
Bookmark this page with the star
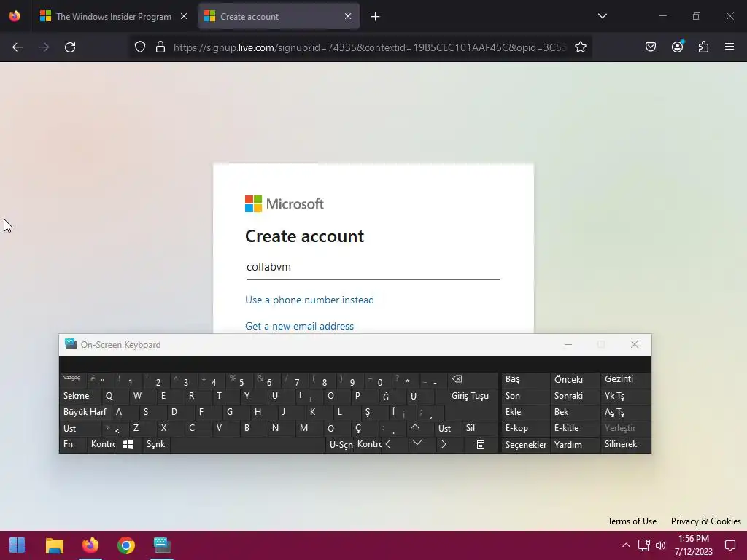point(580,47)
